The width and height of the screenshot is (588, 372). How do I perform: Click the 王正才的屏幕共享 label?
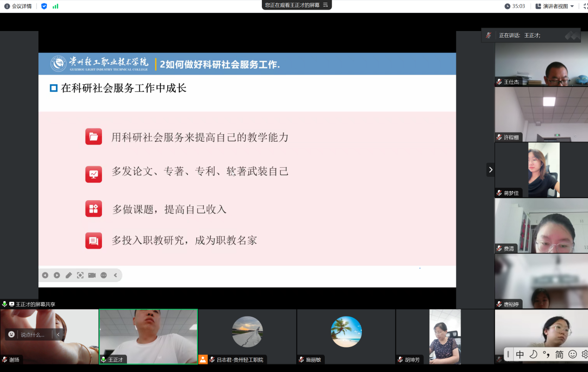pos(35,304)
